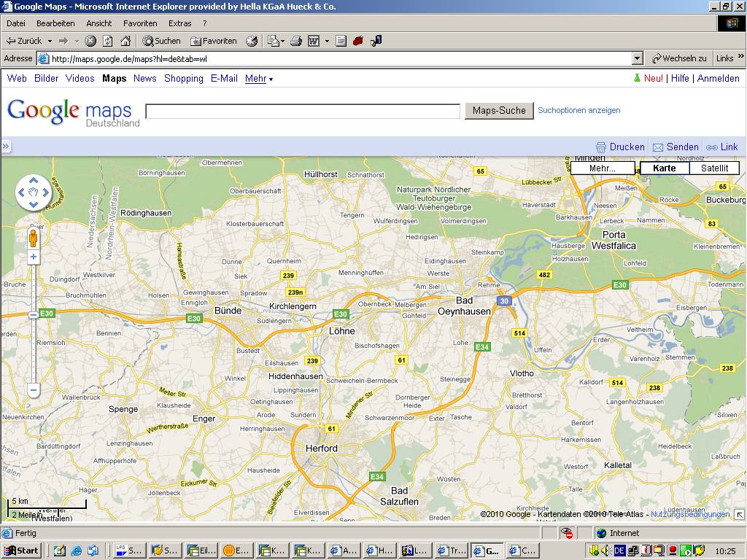Switch map to Satellit view
The image size is (747, 560).
(715, 168)
